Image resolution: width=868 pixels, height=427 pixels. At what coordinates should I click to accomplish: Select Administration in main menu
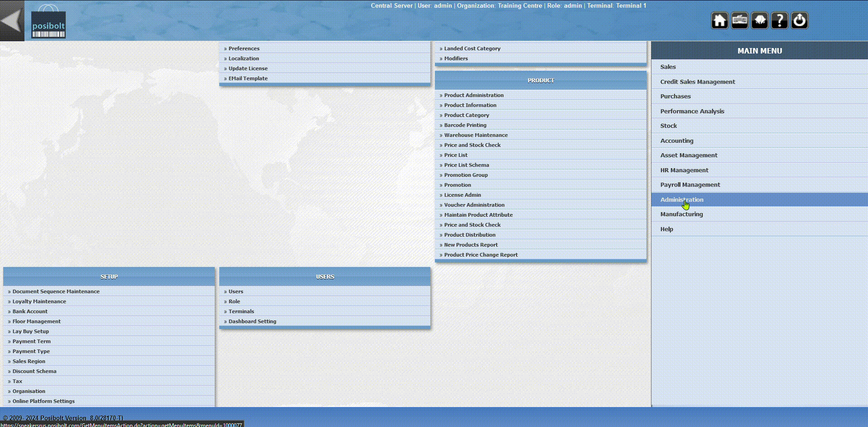(681, 199)
